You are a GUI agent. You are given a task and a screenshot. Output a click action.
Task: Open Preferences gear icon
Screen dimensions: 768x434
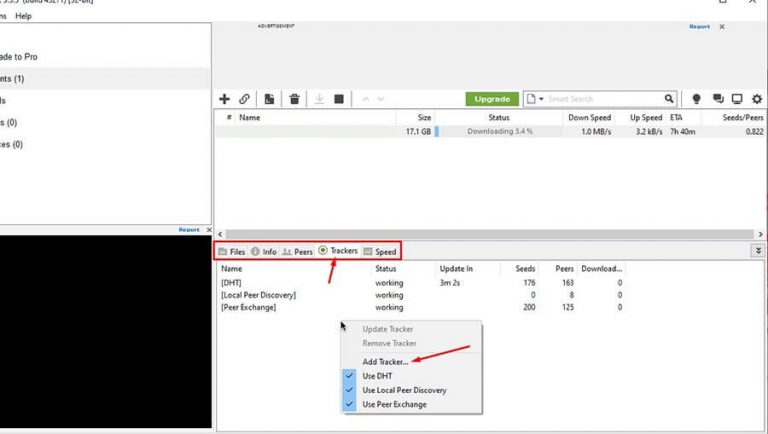click(x=757, y=99)
